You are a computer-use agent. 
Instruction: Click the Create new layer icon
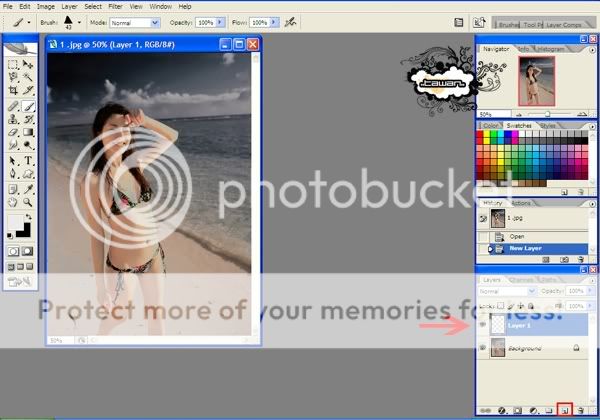[x=565, y=409]
